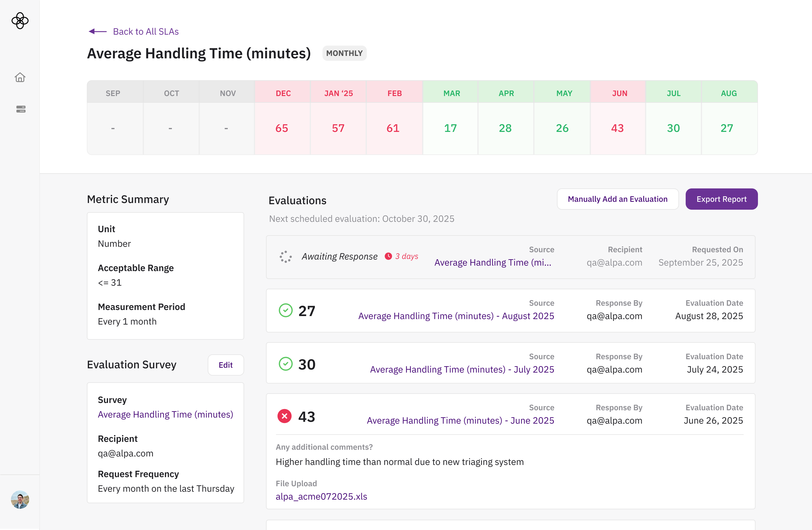Edit the Evaluation Survey
The height and width of the screenshot is (530, 812).
click(226, 365)
